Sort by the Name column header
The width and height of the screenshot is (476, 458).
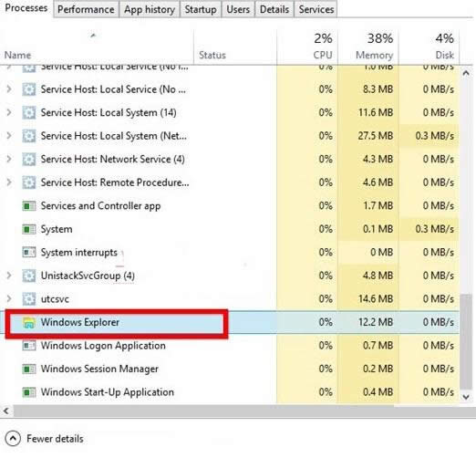point(17,55)
